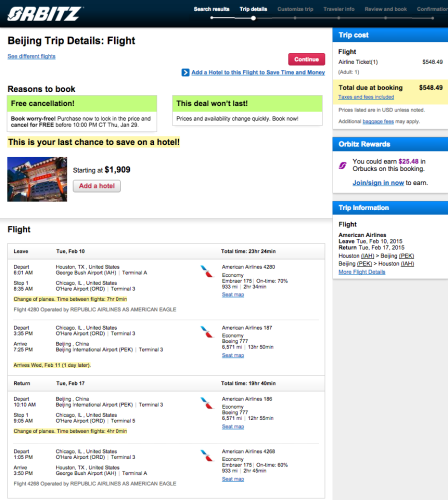448x500 pixels.
Task: Click American Airlines logo for flight 4268
Action: coord(207,455)
